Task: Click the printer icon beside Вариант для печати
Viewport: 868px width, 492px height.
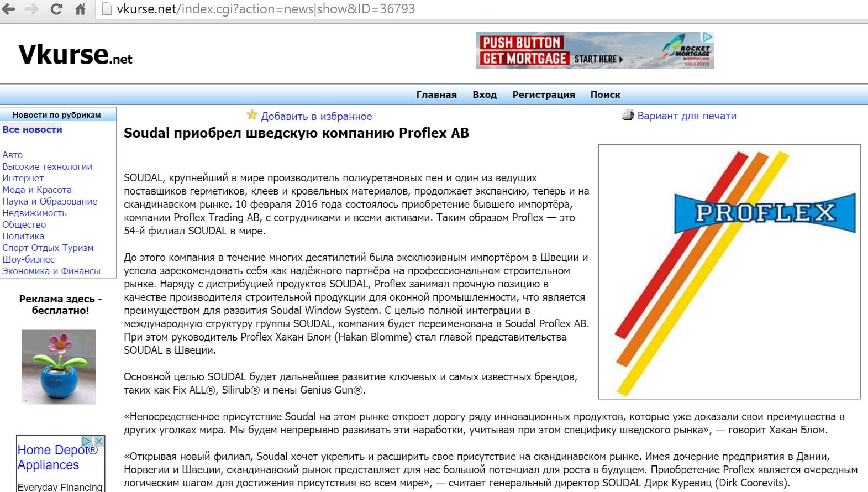Action: [x=628, y=115]
